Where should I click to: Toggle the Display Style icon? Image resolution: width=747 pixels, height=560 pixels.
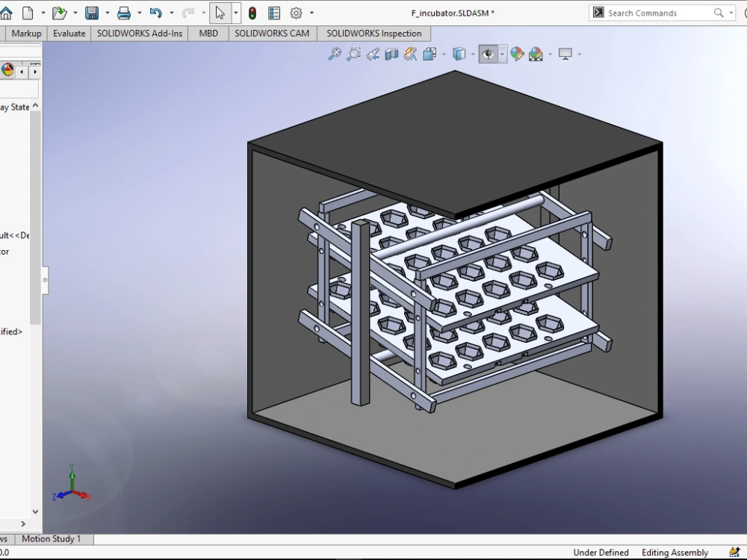pos(460,54)
